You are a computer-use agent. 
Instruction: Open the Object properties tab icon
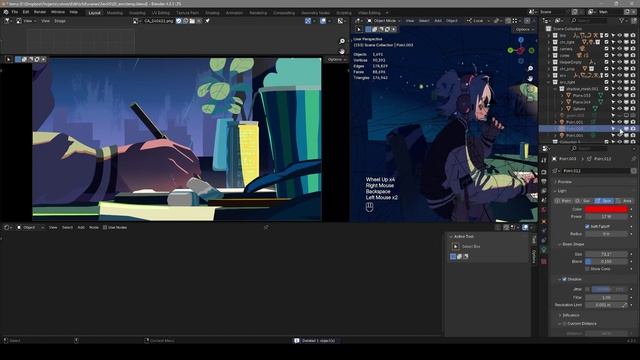coord(544,222)
